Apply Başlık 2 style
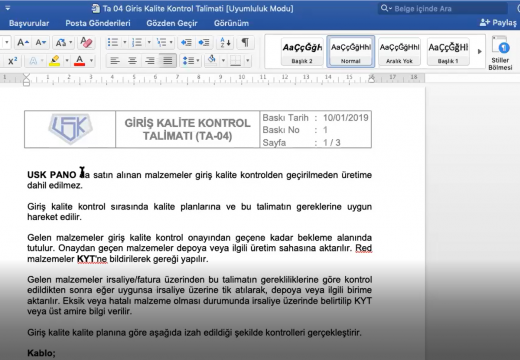The height and width of the screenshot is (360, 520). [x=302, y=52]
